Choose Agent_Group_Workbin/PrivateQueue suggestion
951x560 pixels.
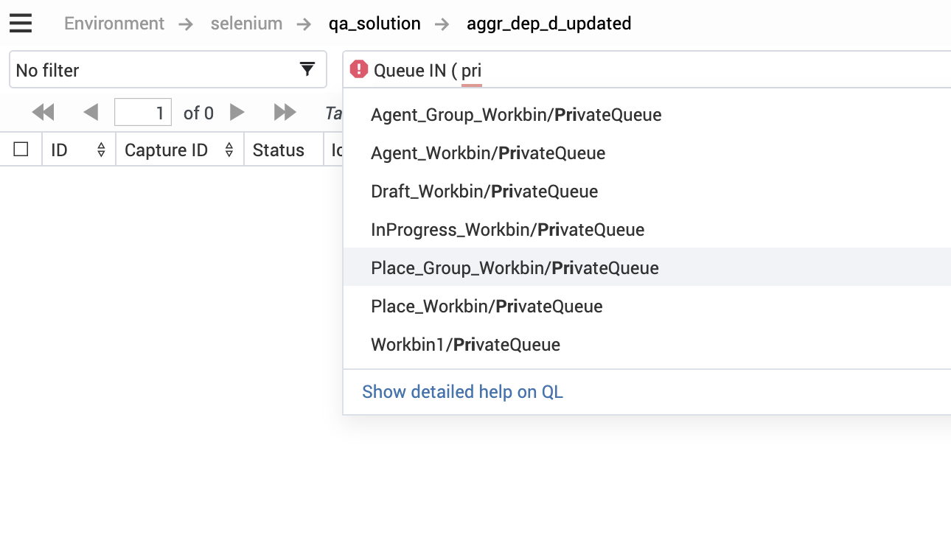tap(516, 115)
